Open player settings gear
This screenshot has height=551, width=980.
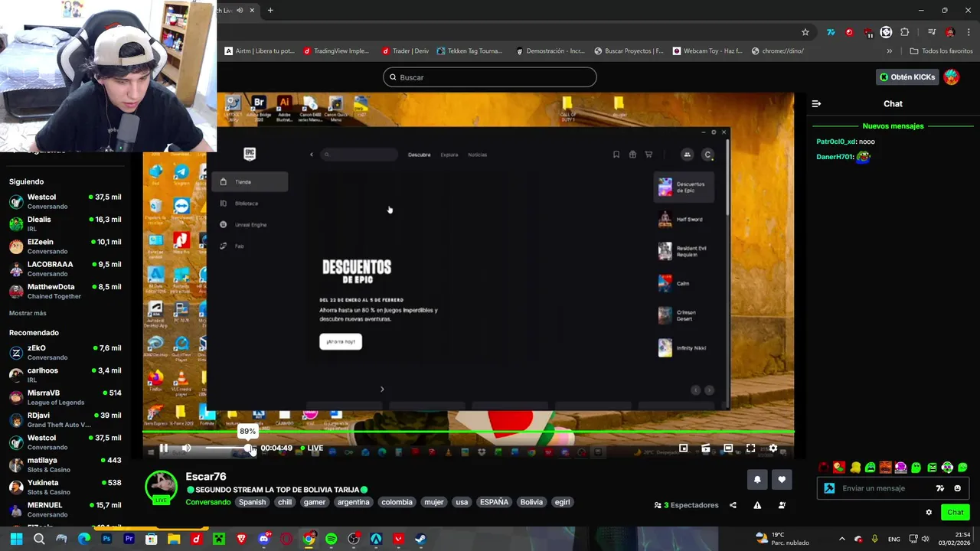(773, 448)
